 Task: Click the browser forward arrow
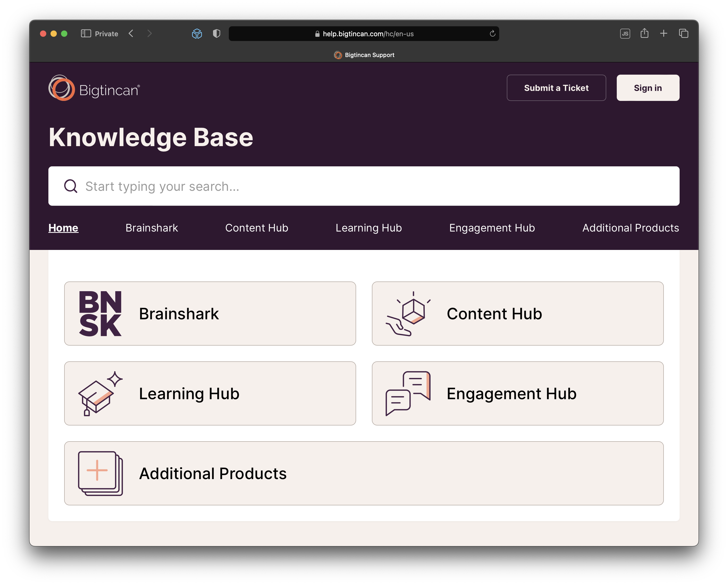[150, 33]
